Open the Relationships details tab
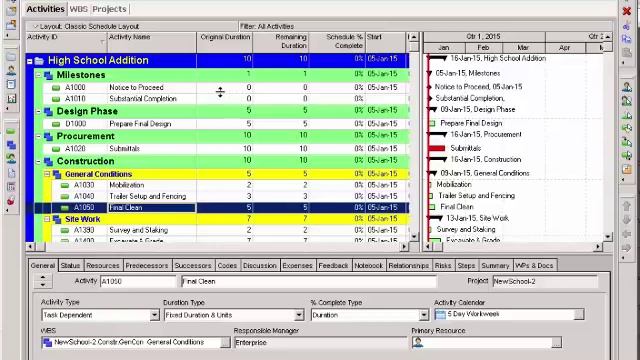 click(x=409, y=266)
